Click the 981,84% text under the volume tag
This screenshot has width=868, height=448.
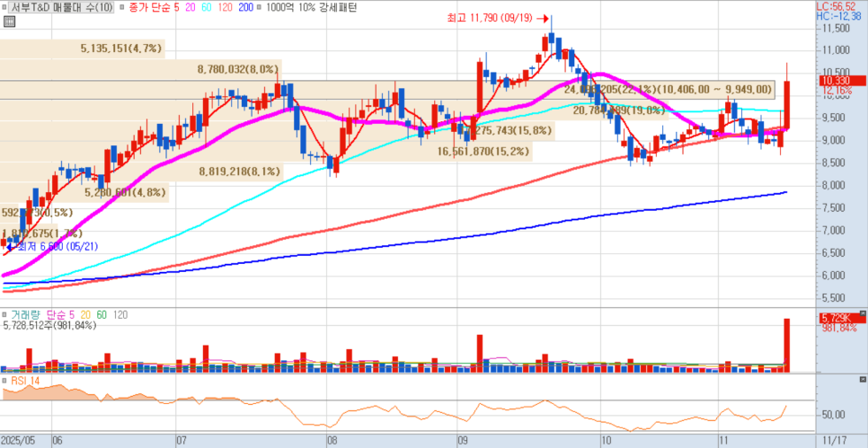840,328
